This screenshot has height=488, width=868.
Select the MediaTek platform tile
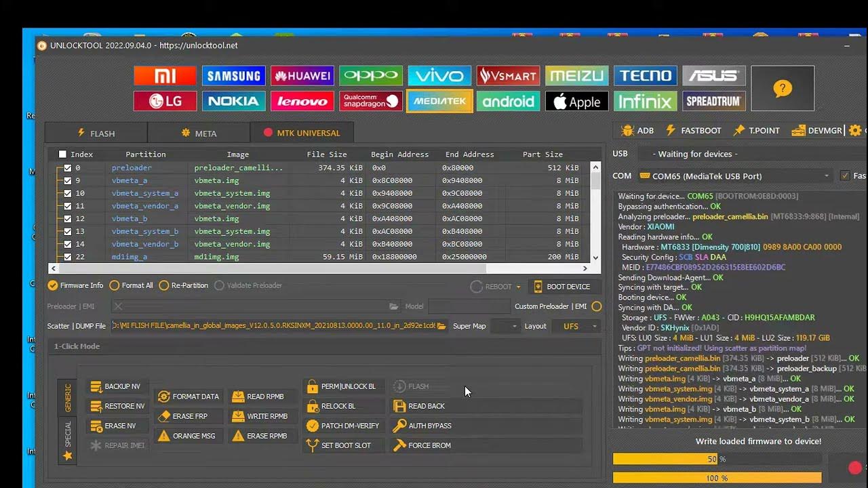(x=439, y=101)
